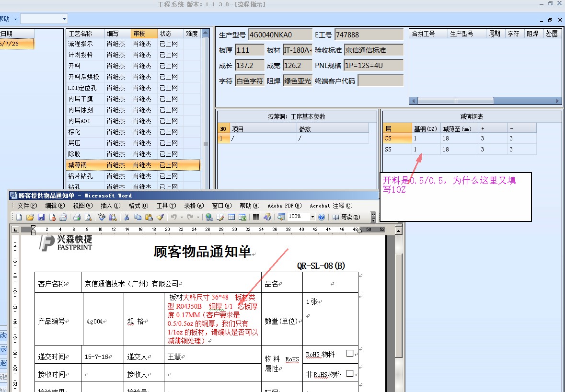Open the 格式(O) menu in Word
This screenshot has height=392, width=565.
click(138, 206)
